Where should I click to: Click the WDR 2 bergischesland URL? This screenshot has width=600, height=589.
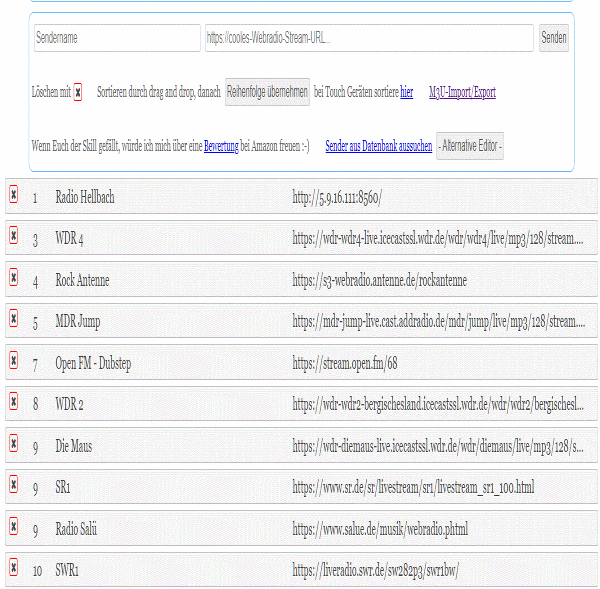[x=438, y=405]
